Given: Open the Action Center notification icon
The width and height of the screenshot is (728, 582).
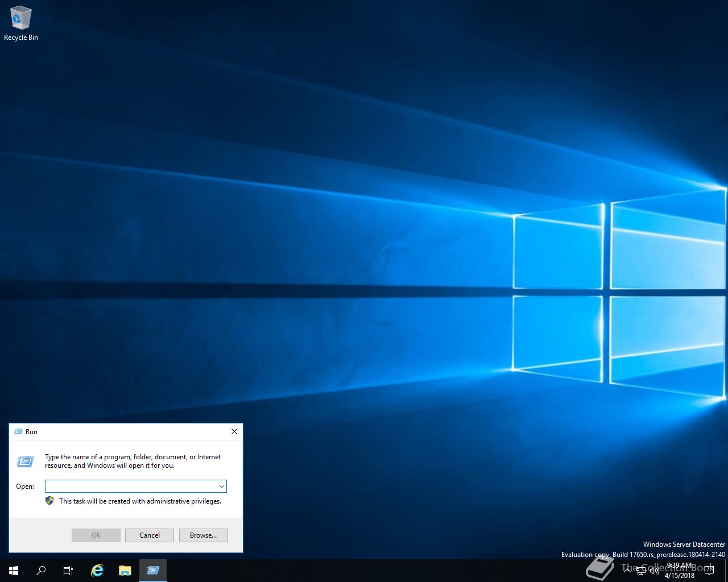Looking at the screenshot, I should click(x=709, y=571).
